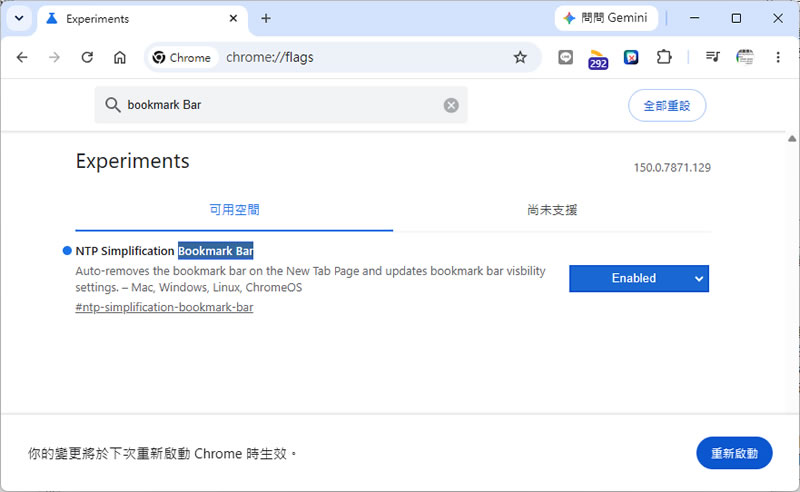This screenshot has height=492, width=800.
Task: Click the 全部重設 reset all button
Action: (x=667, y=106)
